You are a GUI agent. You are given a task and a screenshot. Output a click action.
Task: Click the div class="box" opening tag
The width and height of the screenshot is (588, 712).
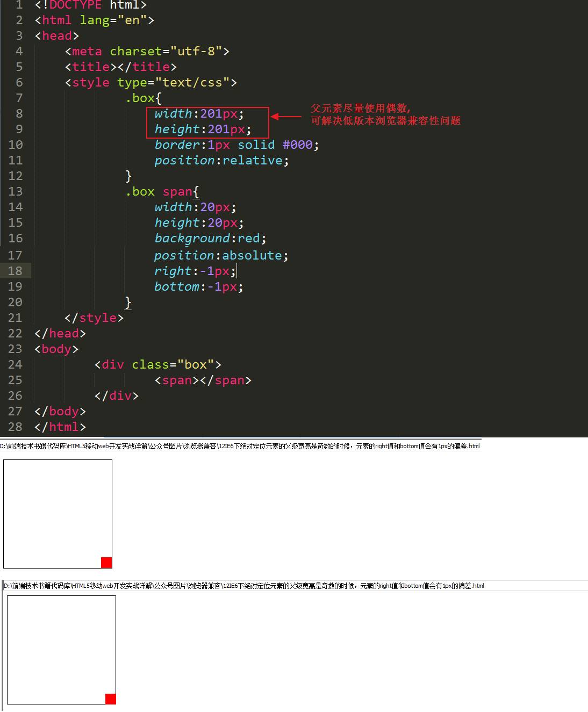coord(158,364)
